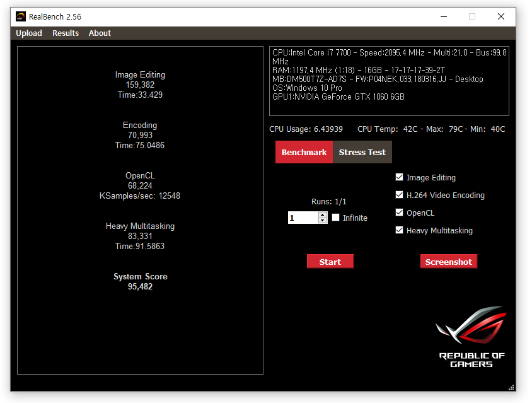Click inside the runs count input field
This screenshot has width=532, height=403.
pyautogui.click(x=303, y=218)
